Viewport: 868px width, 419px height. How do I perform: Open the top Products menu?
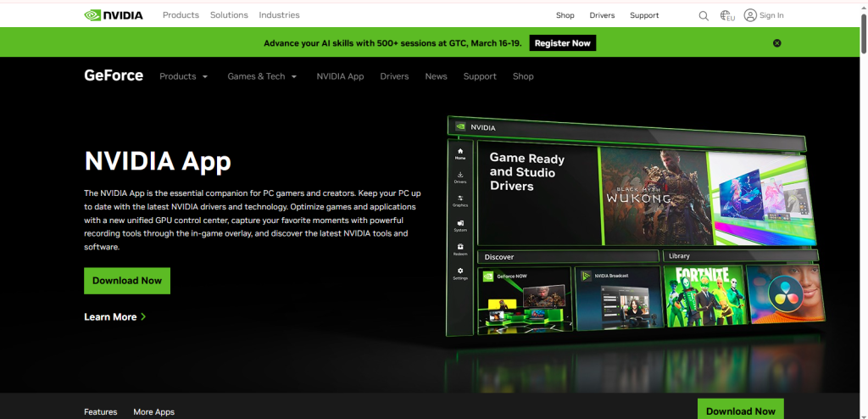pyautogui.click(x=181, y=15)
